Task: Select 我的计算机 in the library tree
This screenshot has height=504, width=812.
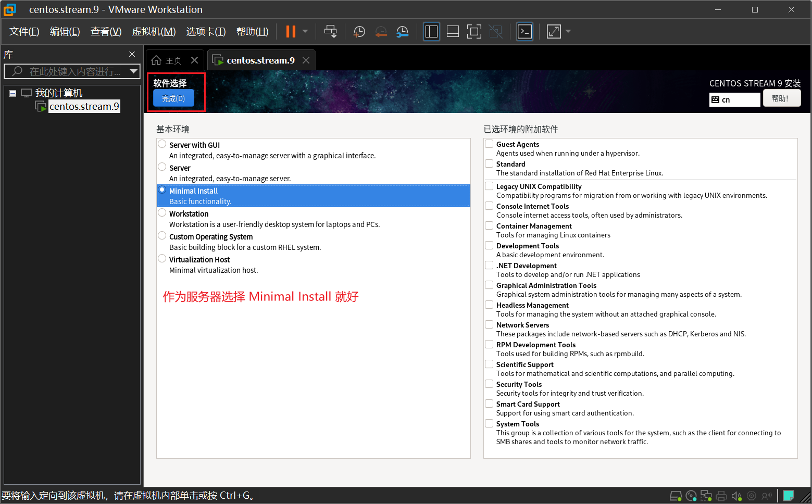Action: tap(59, 93)
